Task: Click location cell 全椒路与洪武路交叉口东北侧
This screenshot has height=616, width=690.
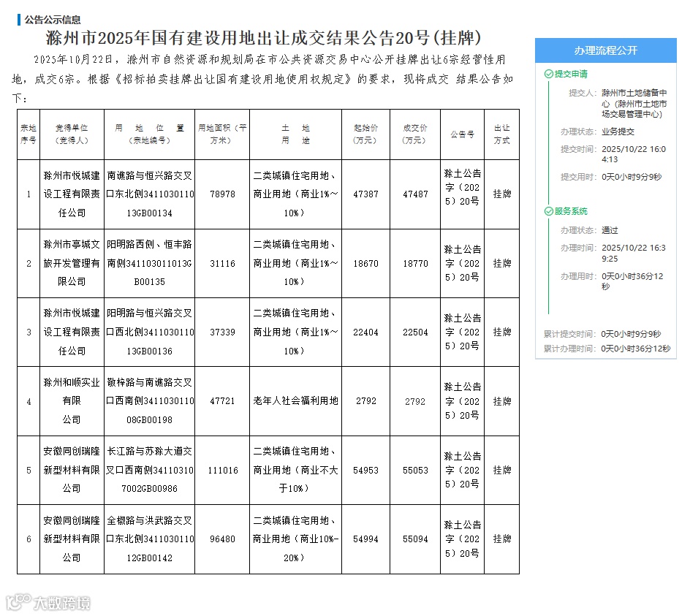Action: (x=150, y=539)
